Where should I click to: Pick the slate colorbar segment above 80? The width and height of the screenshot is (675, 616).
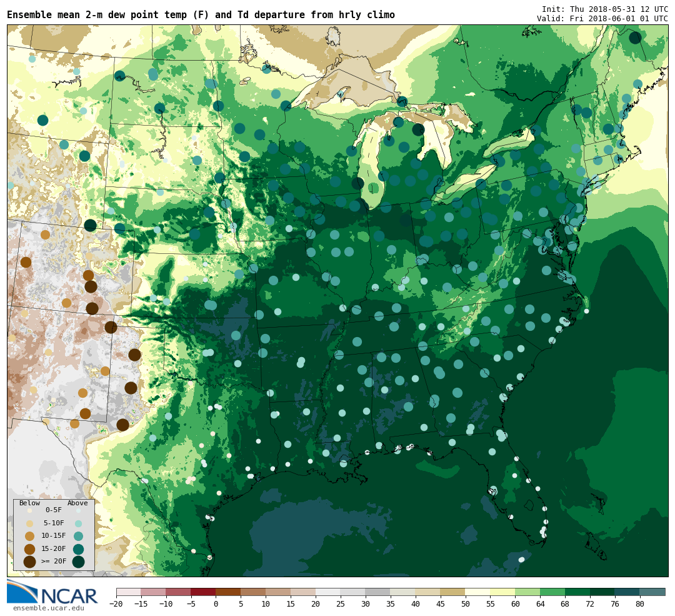(x=652, y=592)
